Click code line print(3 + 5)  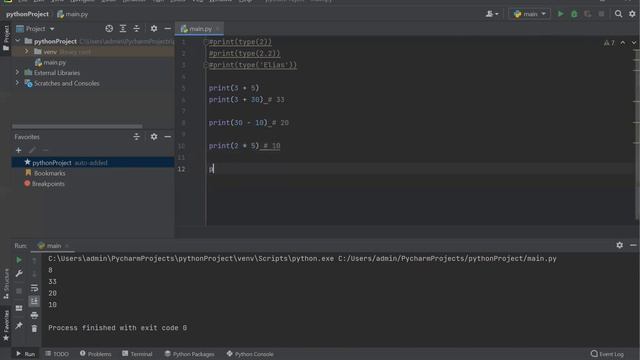(x=234, y=88)
